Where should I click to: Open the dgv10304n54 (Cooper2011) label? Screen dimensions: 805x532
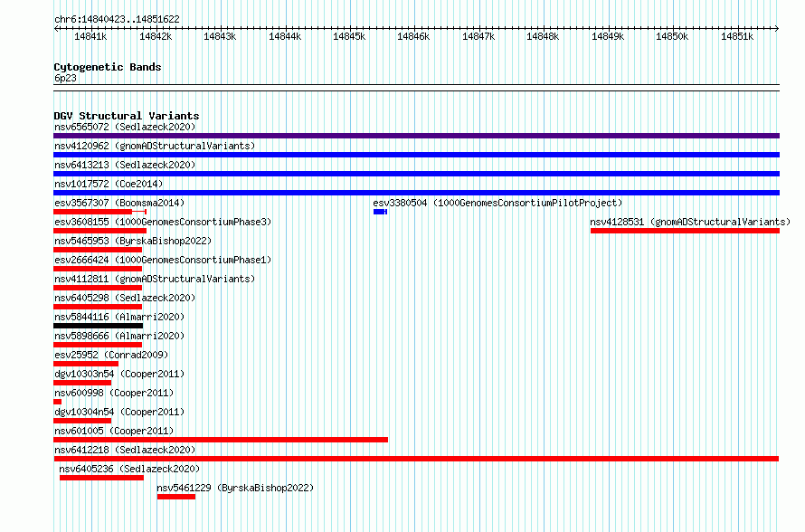pyautogui.click(x=119, y=412)
